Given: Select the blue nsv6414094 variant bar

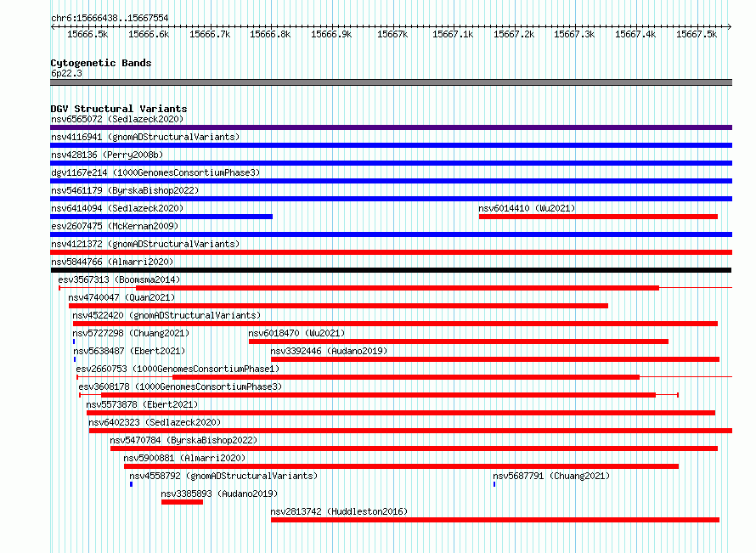Looking at the screenshot, I should coord(161,217).
